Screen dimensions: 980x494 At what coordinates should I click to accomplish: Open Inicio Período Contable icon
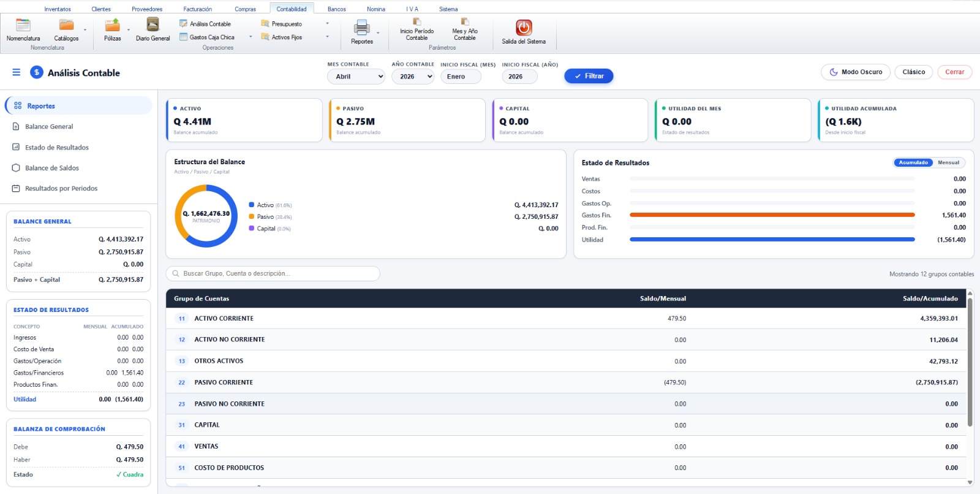tap(417, 22)
